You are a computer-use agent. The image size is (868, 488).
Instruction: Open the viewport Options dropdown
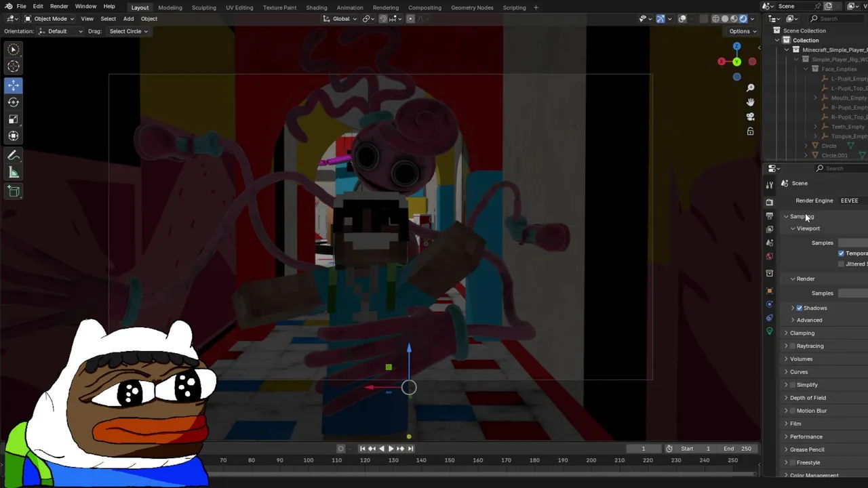743,31
